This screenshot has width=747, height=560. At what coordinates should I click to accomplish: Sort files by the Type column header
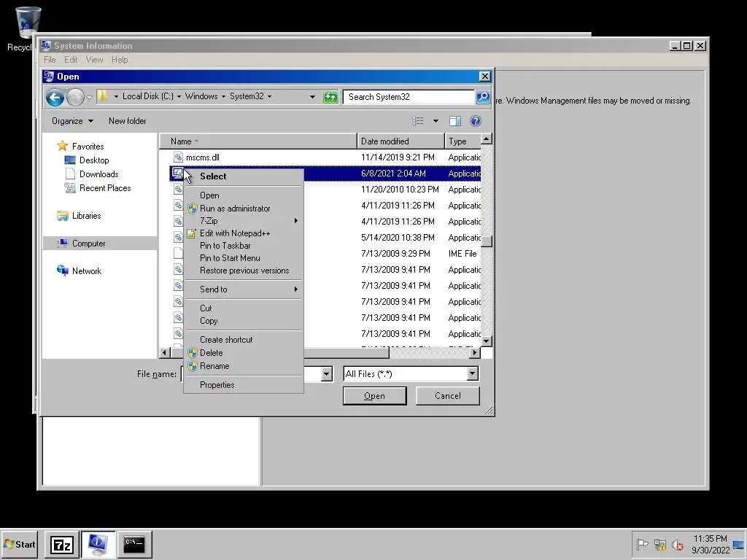[462, 141]
